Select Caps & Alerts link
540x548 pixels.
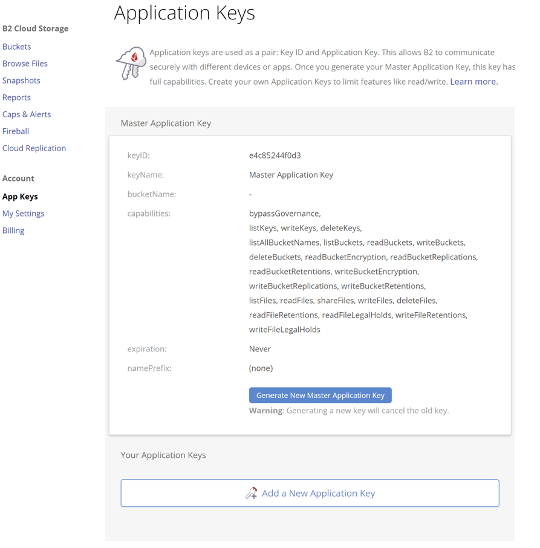click(27, 114)
